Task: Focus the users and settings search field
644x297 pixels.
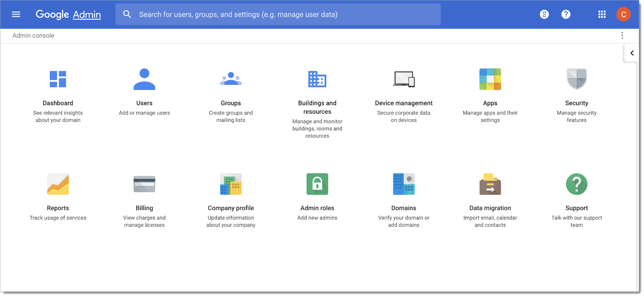Action: pos(278,14)
